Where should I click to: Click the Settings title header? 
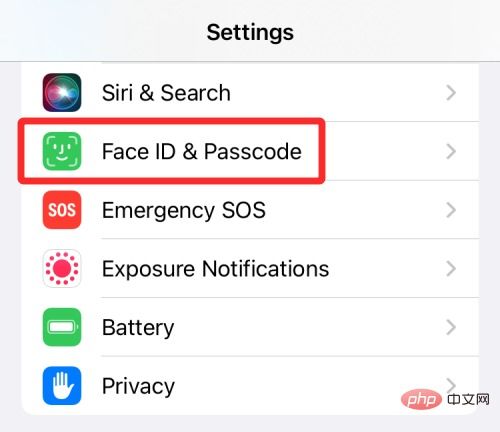(250, 33)
